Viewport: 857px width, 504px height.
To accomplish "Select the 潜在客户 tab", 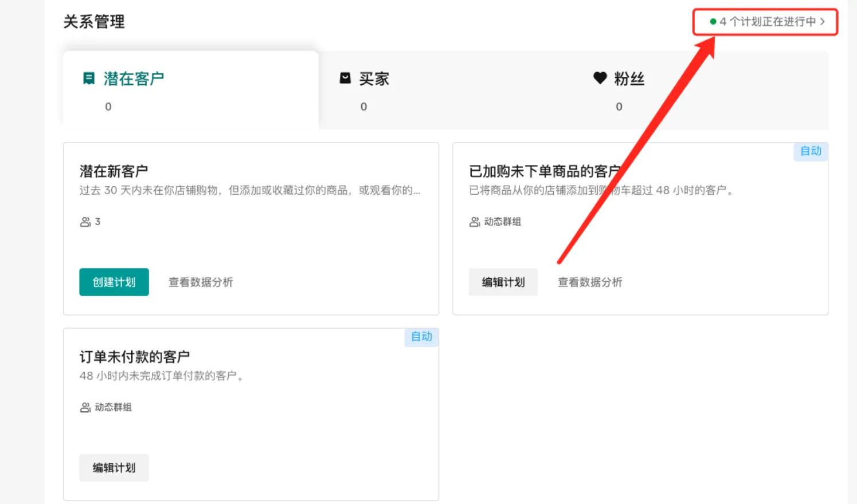I will [190, 90].
